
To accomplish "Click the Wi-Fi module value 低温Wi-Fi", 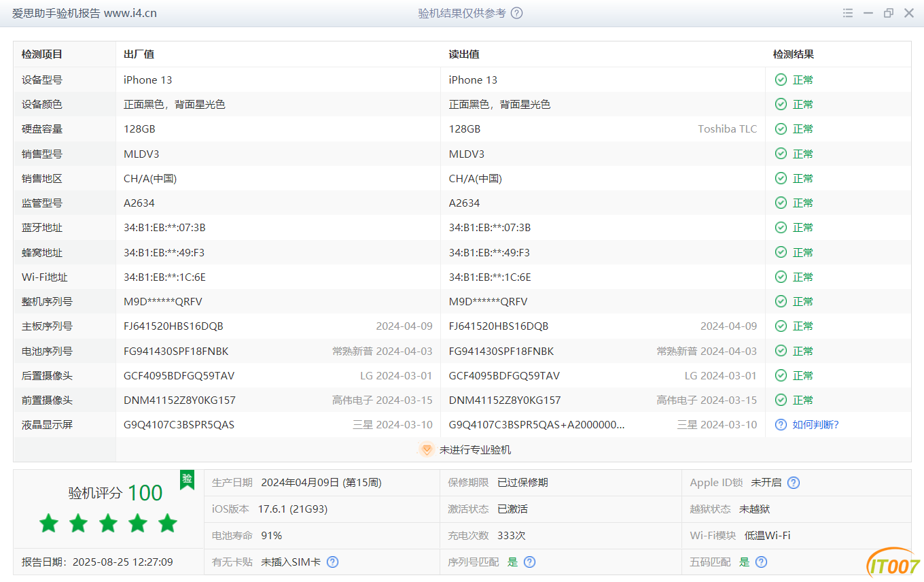I will point(768,536).
